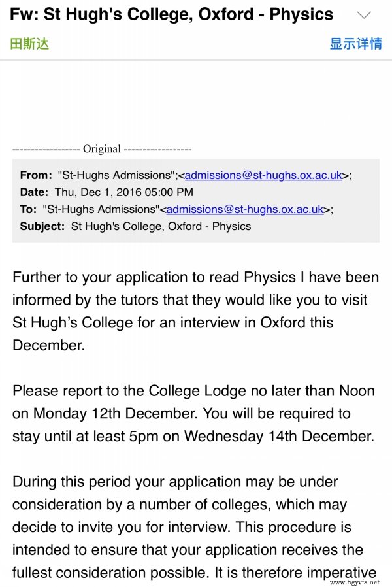
Task: Tap the bold To: label
Action: coord(29,209)
